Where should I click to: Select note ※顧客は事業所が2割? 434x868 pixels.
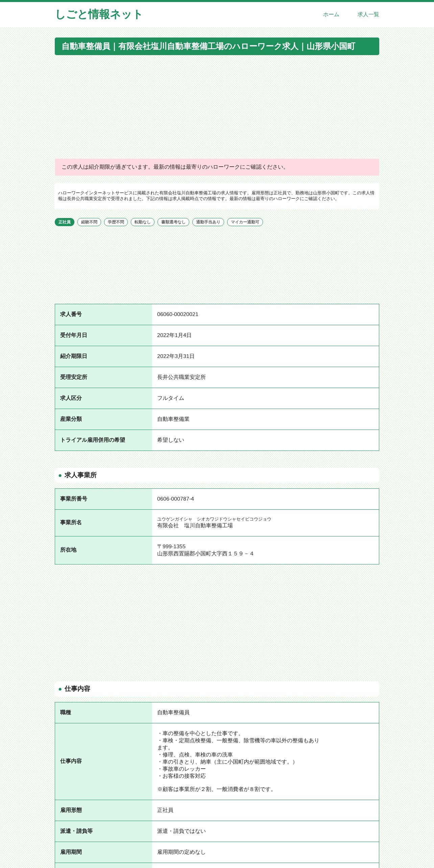217,789
